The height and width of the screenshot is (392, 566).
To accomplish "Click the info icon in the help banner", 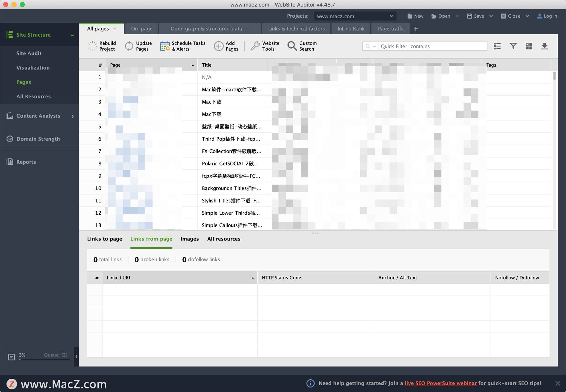I will click(x=310, y=383).
